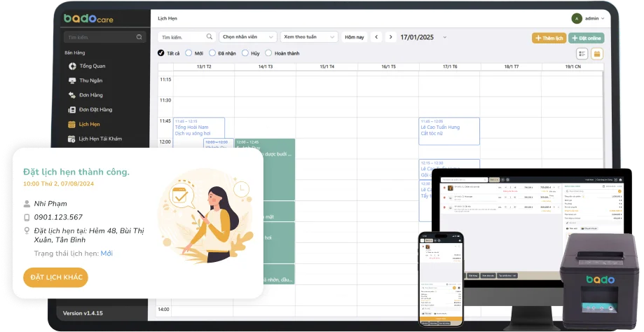Viewport: 644px width, 332px height.
Task: Click the calendar search magnifier icon
Action: point(209,36)
